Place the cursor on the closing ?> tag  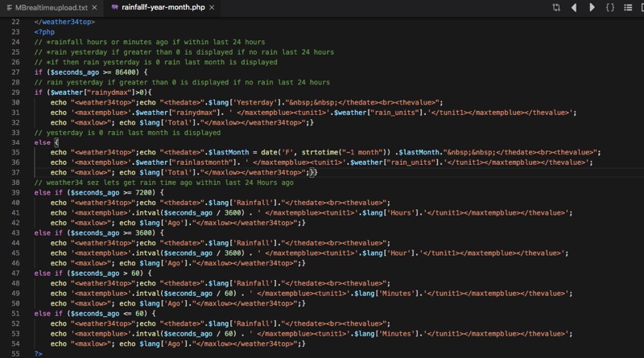point(38,353)
